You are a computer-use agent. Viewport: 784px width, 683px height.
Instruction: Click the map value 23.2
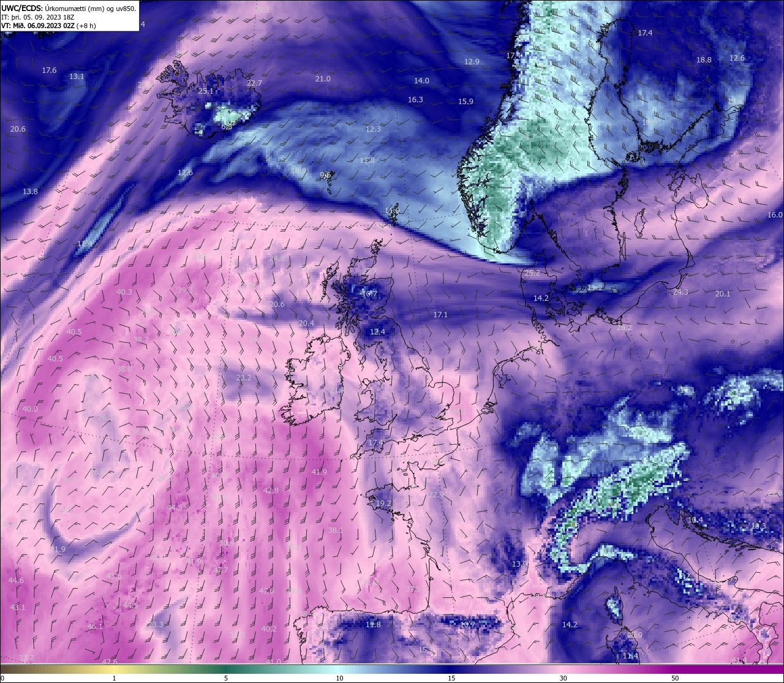click(244, 378)
